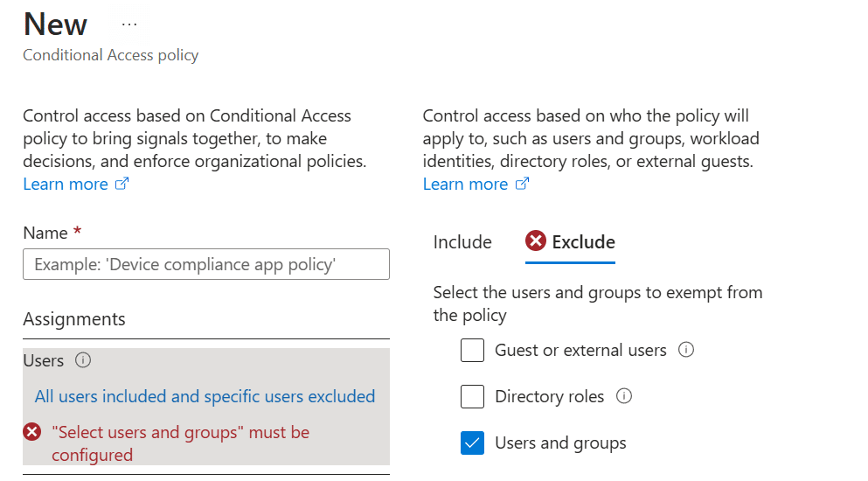Check the Directory roles checkbox

coord(472,397)
